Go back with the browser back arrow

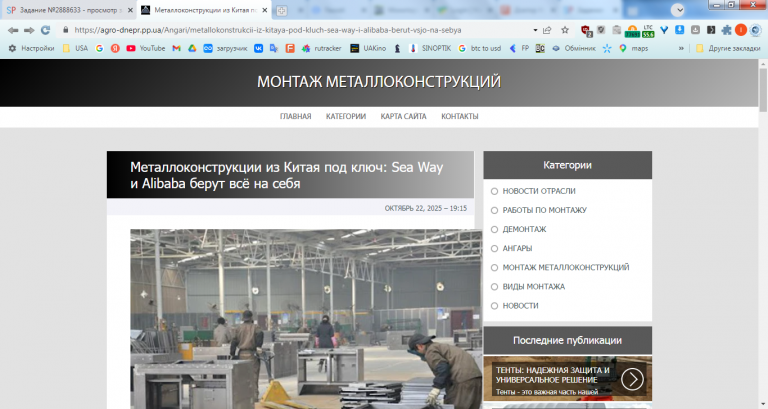tap(13, 30)
